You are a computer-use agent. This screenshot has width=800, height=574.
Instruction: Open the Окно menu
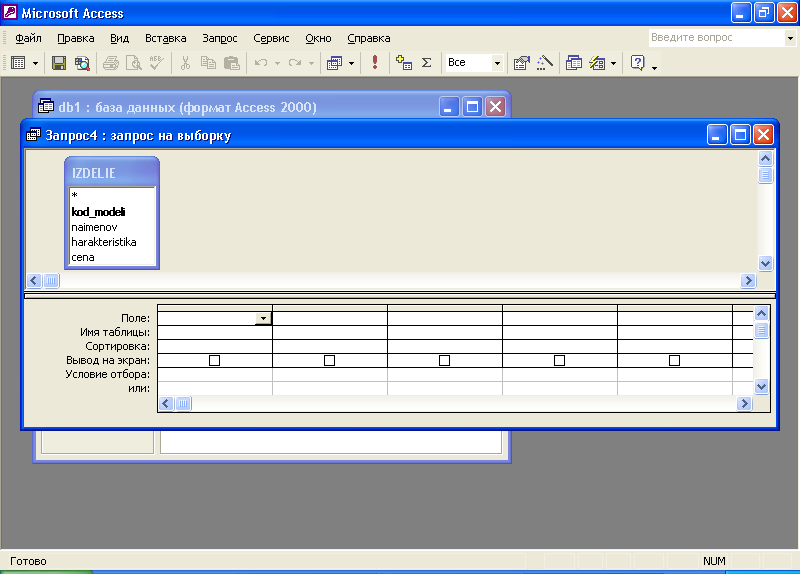[318, 38]
